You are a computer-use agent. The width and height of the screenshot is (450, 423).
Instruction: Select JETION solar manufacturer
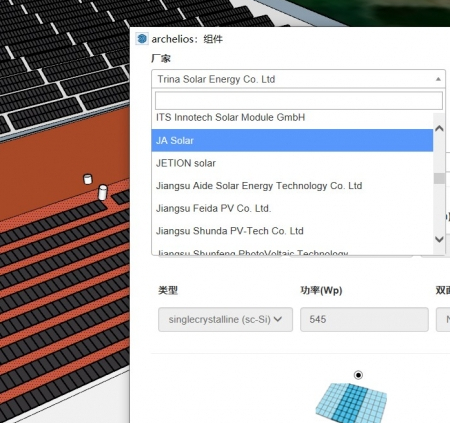click(292, 163)
